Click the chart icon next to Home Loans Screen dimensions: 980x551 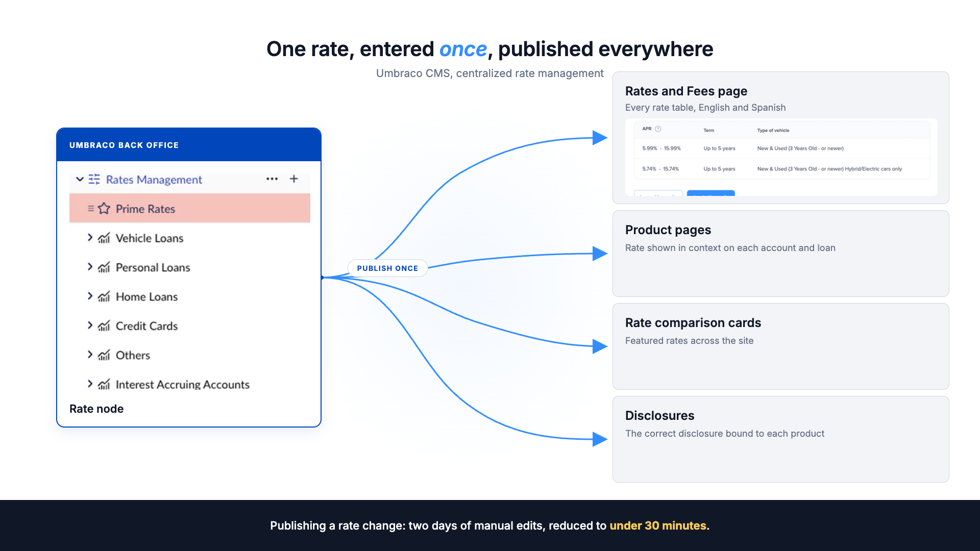tap(104, 296)
